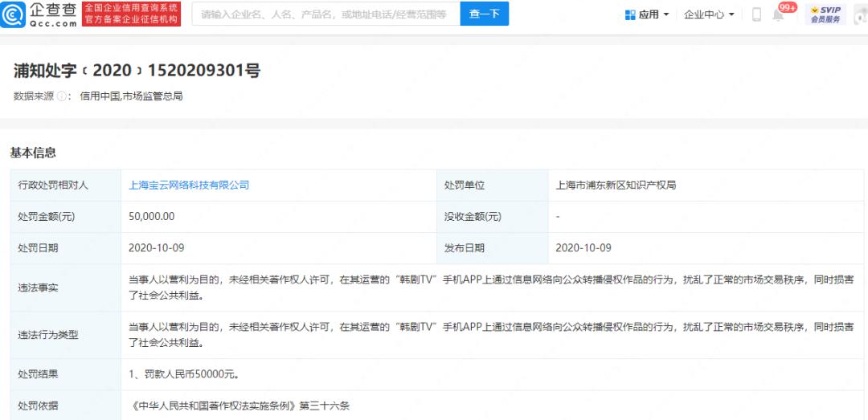Click the red 全国企业信用查询系统 banner
868x420 pixels.
point(131,14)
